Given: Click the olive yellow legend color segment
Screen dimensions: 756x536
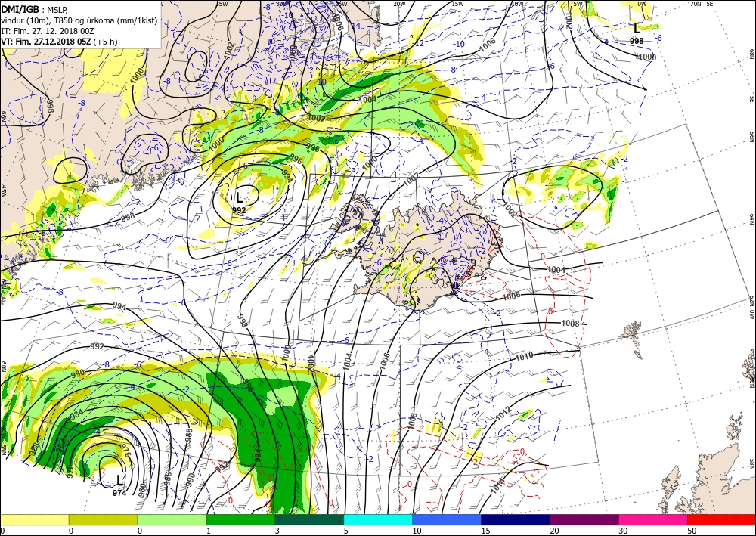Looking at the screenshot, I should point(103,519).
